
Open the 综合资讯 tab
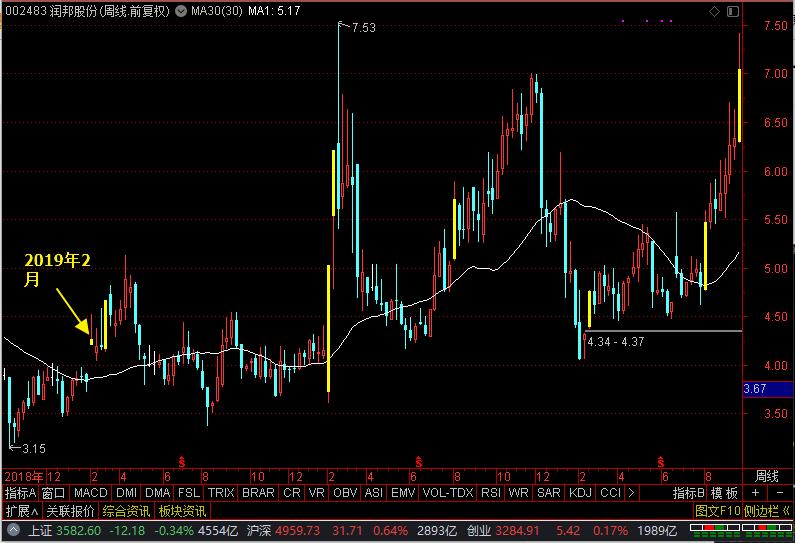[x=126, y=511]
